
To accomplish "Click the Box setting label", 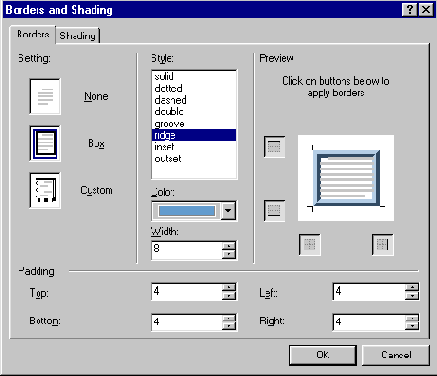I will [x=96, y=144].
